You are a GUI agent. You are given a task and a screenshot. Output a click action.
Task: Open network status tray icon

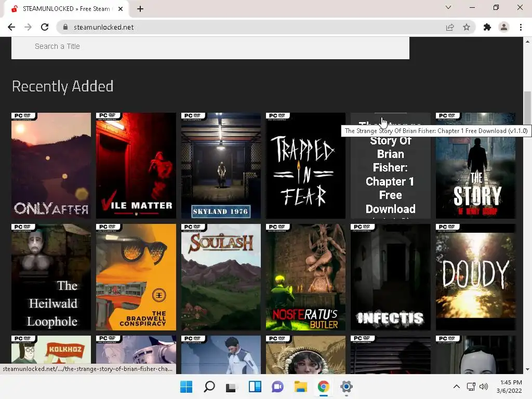[x=471, y=387]
